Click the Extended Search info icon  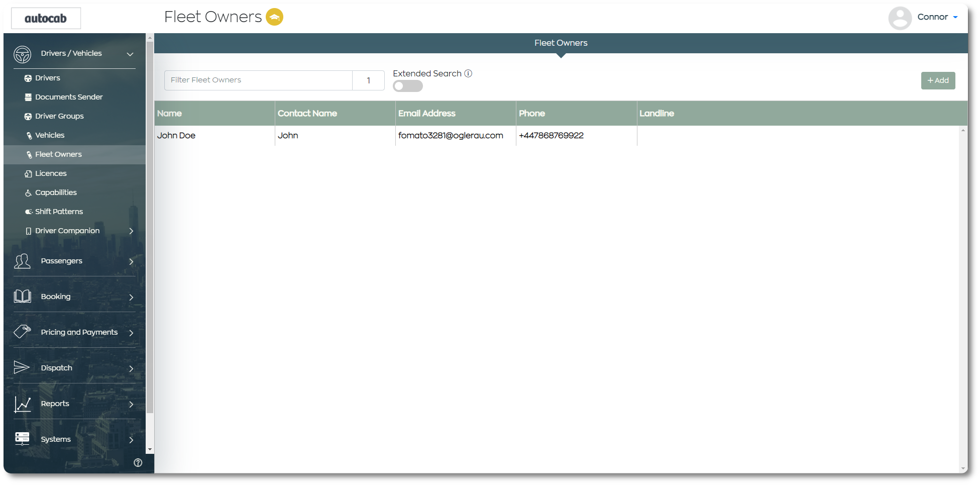468,73
